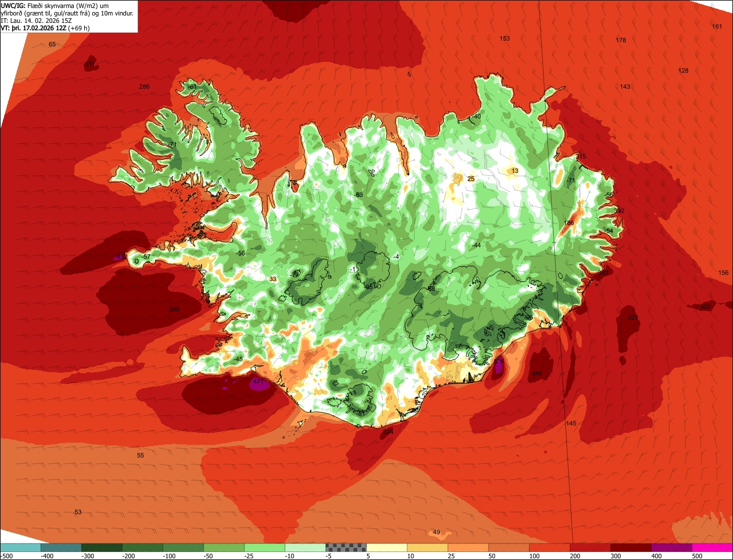Screen dimensions: 733x560
Task: Select the purple legend swatch between 400 and 500
Action: click(672, 547)
